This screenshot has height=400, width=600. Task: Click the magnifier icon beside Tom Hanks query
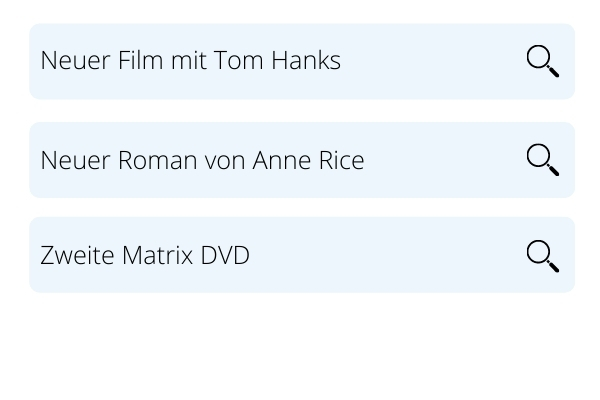pos(542,61)
